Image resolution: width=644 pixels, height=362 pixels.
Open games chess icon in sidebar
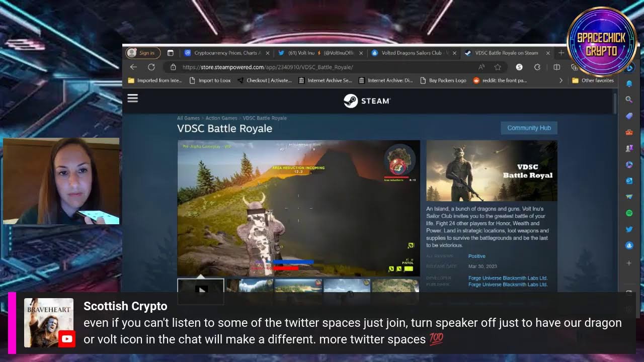629,148
